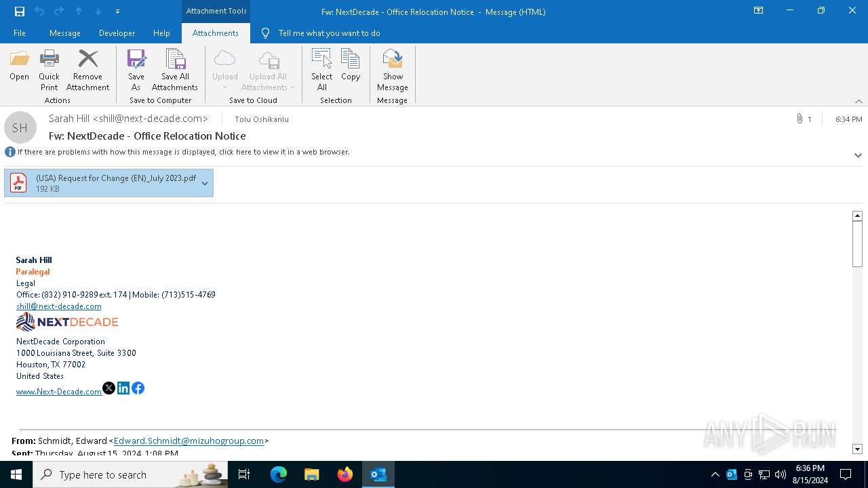Click the Previous Item up arrow

tap(79, 12)
